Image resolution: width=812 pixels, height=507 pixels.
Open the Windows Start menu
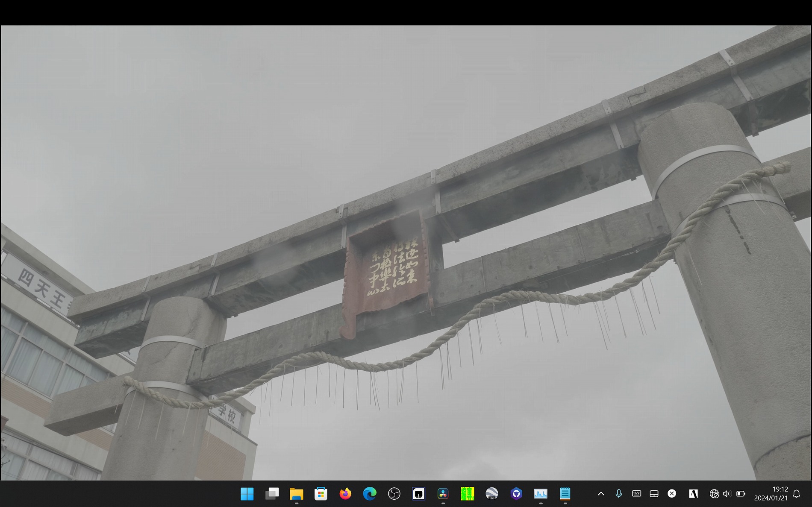click(x=247, y=494)
